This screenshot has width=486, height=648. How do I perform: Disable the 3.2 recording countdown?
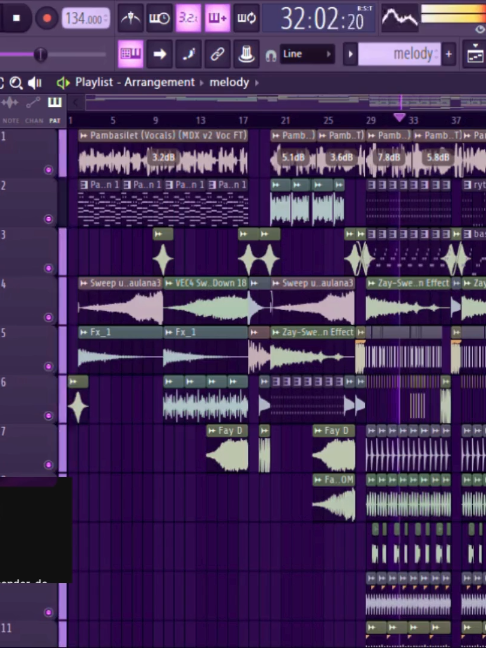[188, 18]
